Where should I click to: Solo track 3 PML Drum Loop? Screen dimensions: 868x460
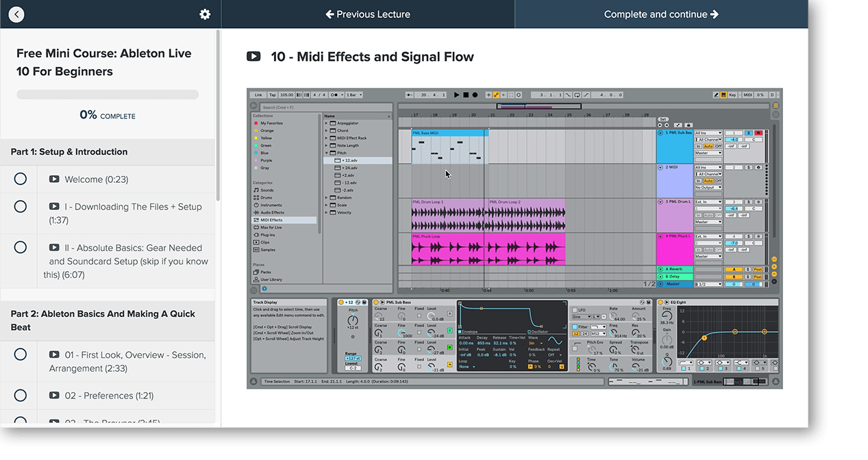tap(749, 202)
